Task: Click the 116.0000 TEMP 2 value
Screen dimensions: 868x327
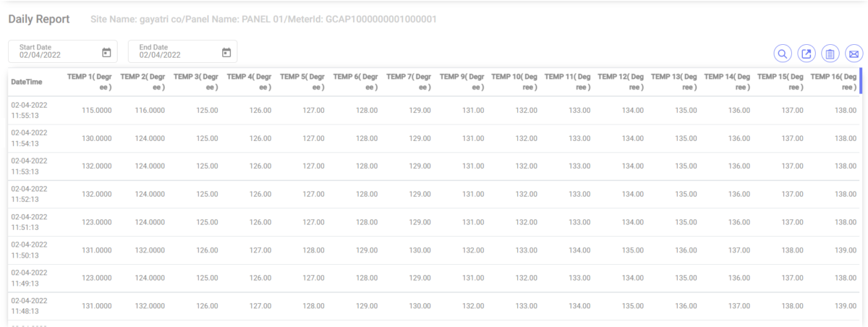Action: click(150, 111)
